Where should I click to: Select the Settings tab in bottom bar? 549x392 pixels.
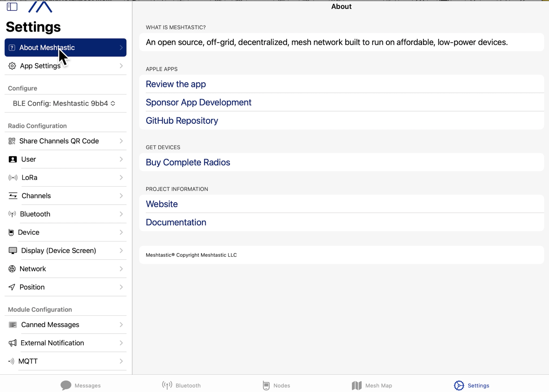point(471,385)
